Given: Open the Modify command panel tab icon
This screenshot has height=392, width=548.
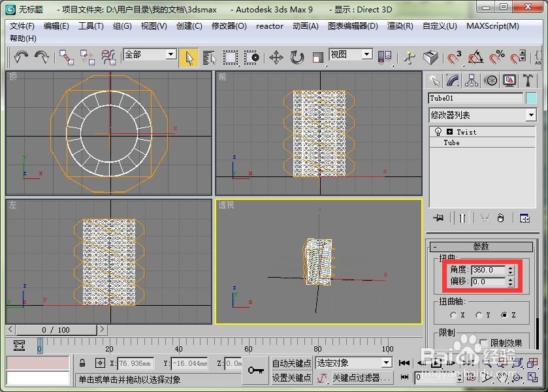Looking at the screenshot, I should coord(453,80).
